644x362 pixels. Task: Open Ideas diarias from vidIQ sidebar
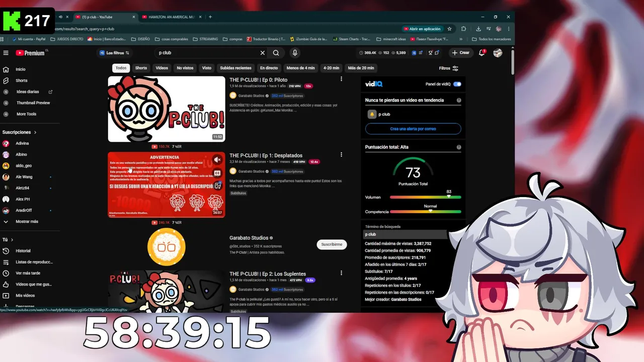(28, 92)
